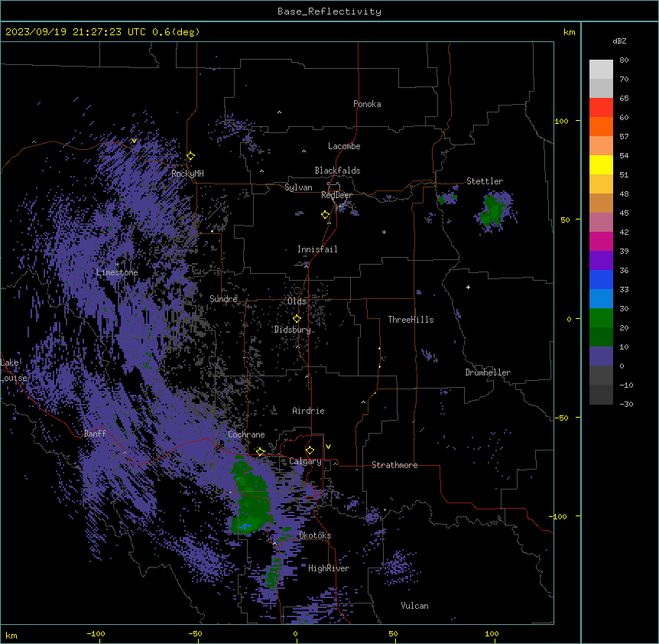Click the Innisfail town label

coord(317,249)
